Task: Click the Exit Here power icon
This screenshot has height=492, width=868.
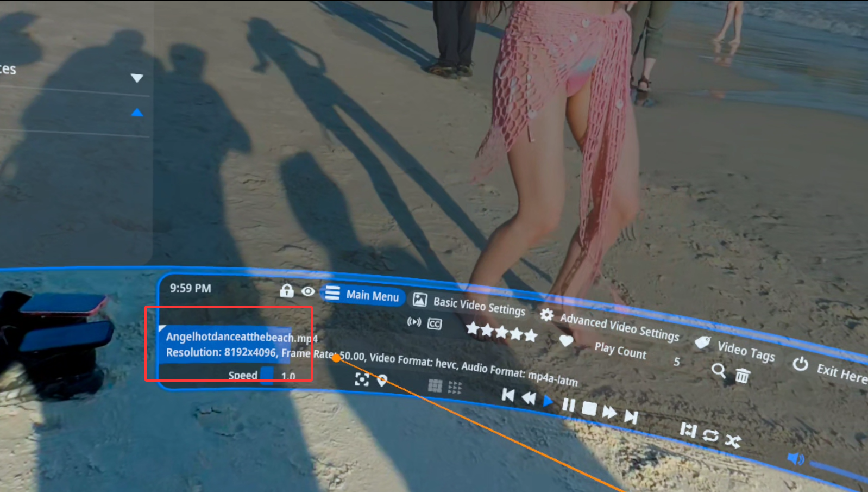Action: pyautogui.click(x=800, y=364)
